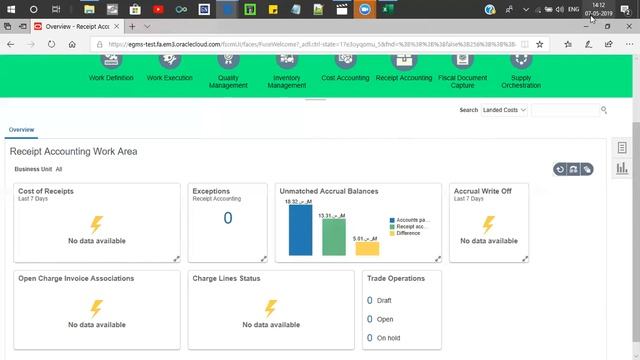Screen dimensions: 640x360
Task: Open the Reports bar chart panel icon
Action: tap(622, 168)
